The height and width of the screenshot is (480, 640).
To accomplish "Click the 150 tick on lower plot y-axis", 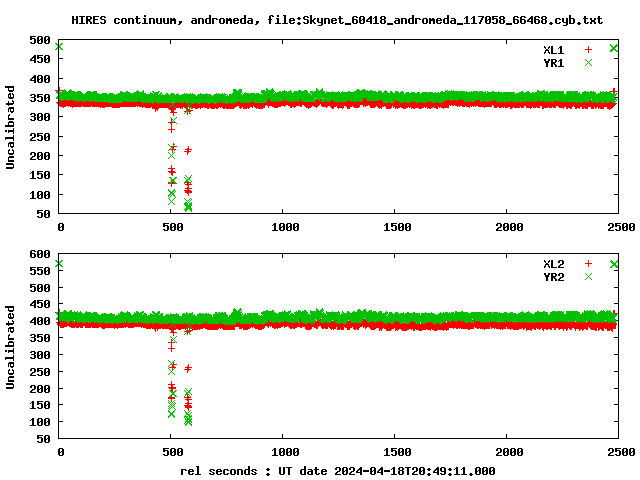I will point(40,405).
